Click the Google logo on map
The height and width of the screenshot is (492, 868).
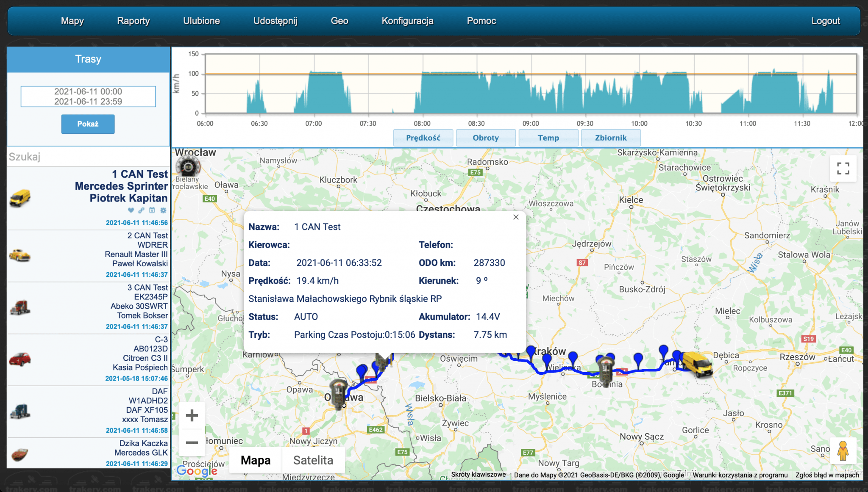click(x=197, y=471)
